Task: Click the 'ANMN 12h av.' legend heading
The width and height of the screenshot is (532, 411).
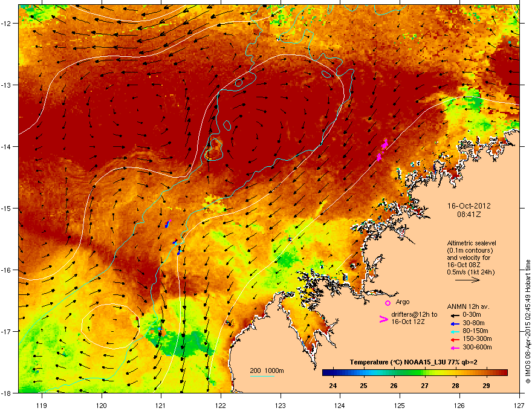Action: point(468,306)
